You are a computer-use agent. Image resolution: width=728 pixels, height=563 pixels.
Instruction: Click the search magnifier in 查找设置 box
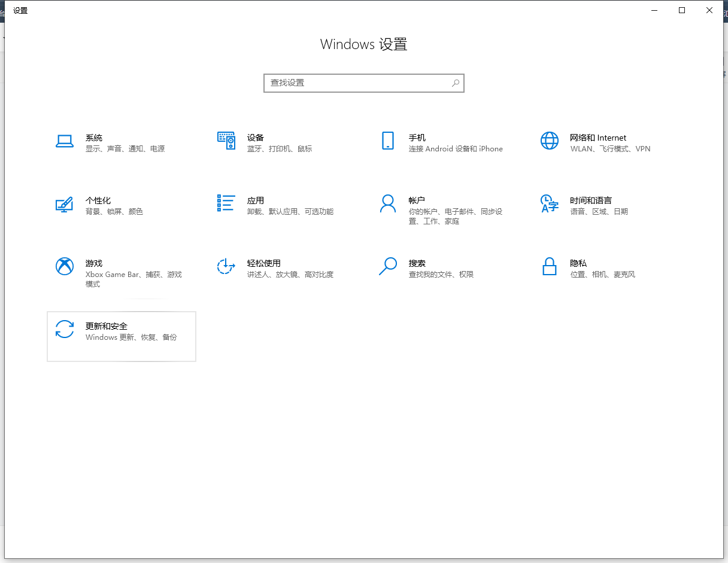456,83
